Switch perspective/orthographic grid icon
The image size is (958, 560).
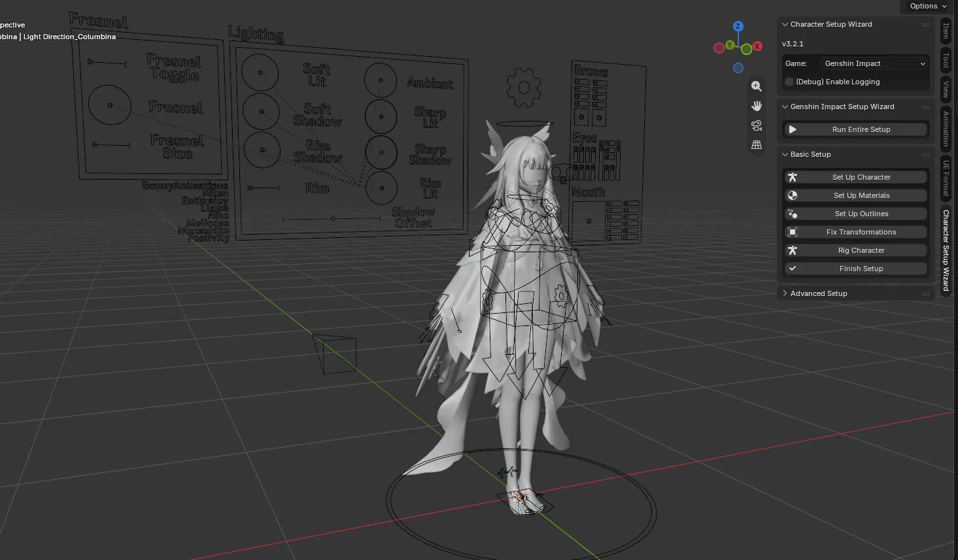coord(757,145)
